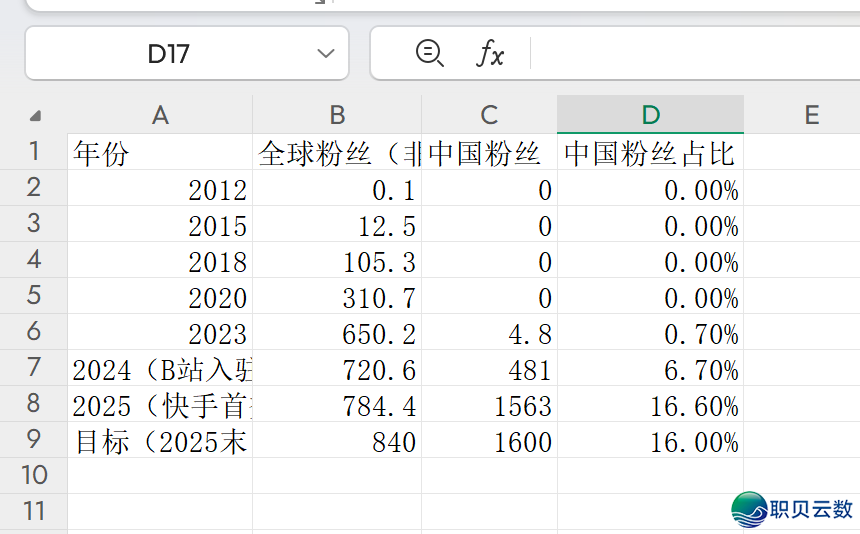The image size is (860, 534).
Task: Select column C header
Action: 489,115
